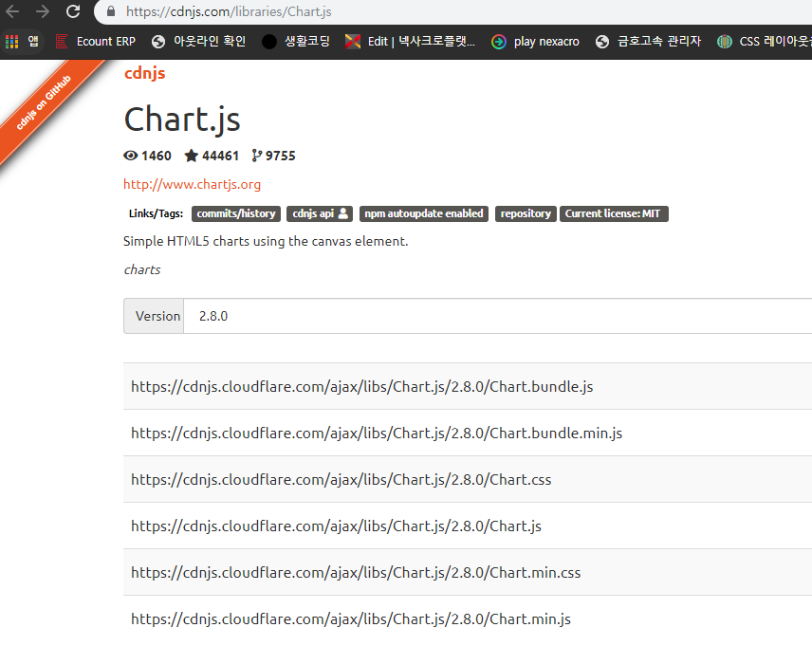
Task: Click the eye watchers count 1460
Action: coord(148,156)
